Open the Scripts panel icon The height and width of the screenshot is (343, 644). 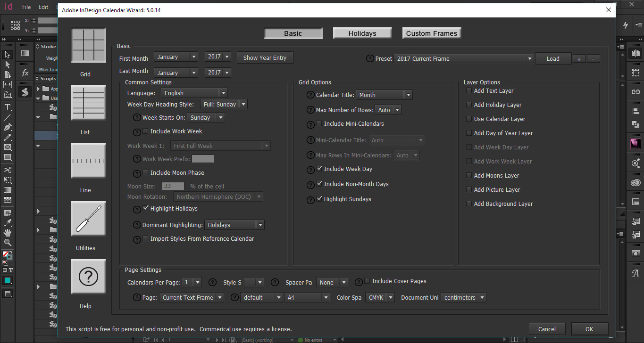pyautogui.click(x=25, y=92)
